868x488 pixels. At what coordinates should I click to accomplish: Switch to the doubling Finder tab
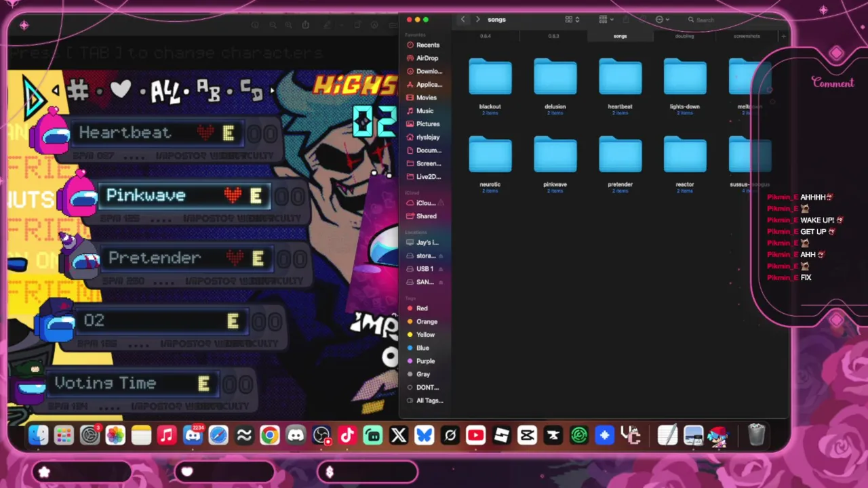point(684,36)
